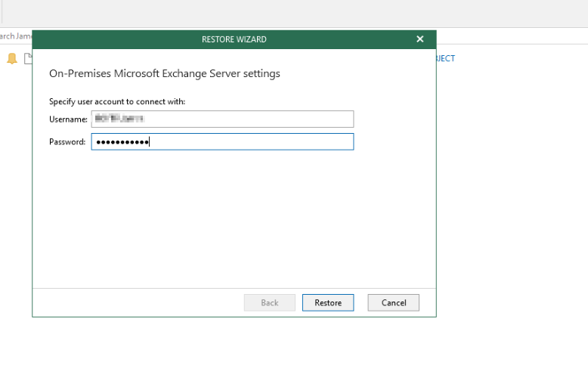Click inside the Username input field
Screen dimensions: 588x390
[249, 119]
